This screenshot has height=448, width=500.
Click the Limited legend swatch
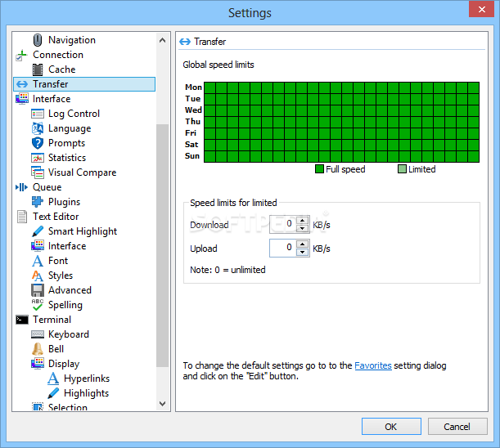pyautogui.click(x=402, y=169)
